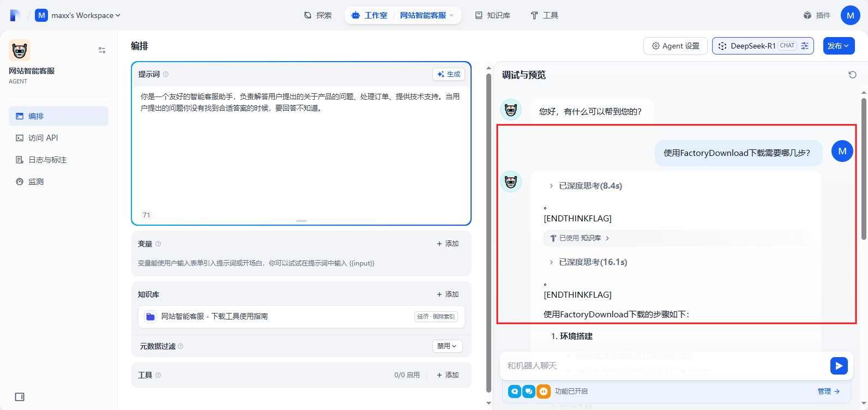Screen dimensions: 868x410
Task: Expand 已深度思考(16.1s) section
Action: pyautogui.click(x=588, y=262)
